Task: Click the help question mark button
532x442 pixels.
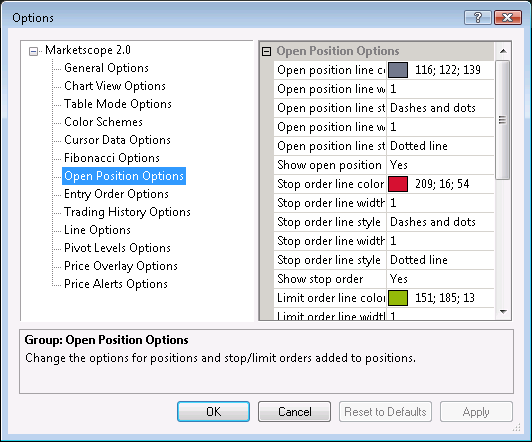Action: [478, 17]
